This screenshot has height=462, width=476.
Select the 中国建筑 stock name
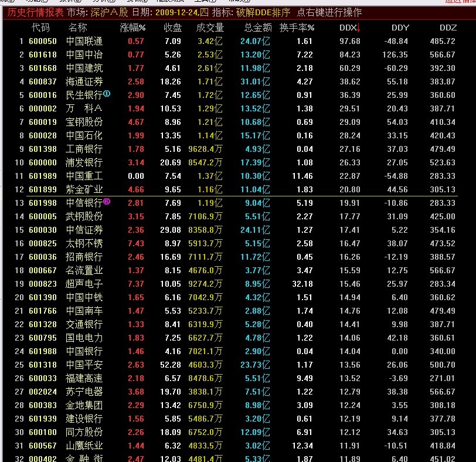pos(84,68)
